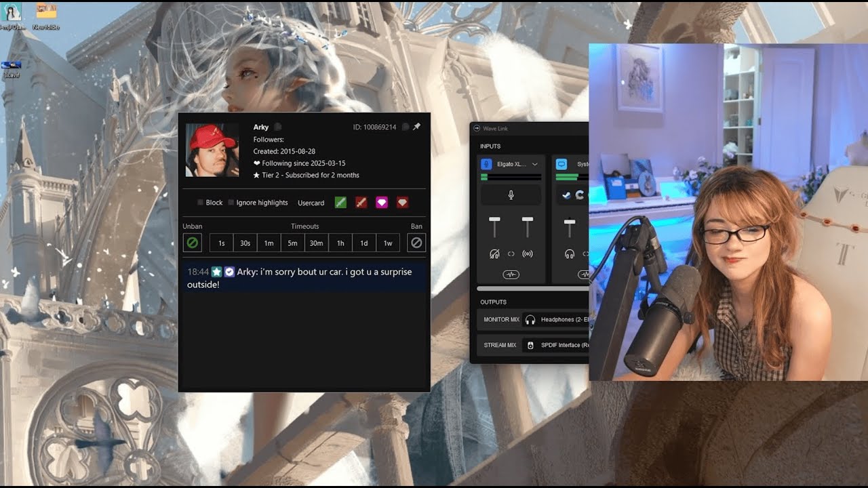The width and height of the screenshot is (868, 488).
Task: Apply the 1m timeout
Action: (269, 243)
